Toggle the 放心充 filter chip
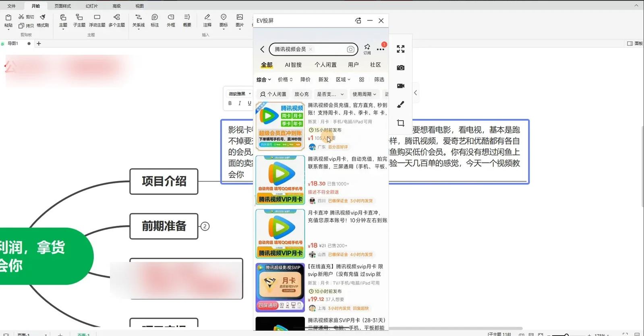This screenshot has width=644, height=336. tap(301, 94)
